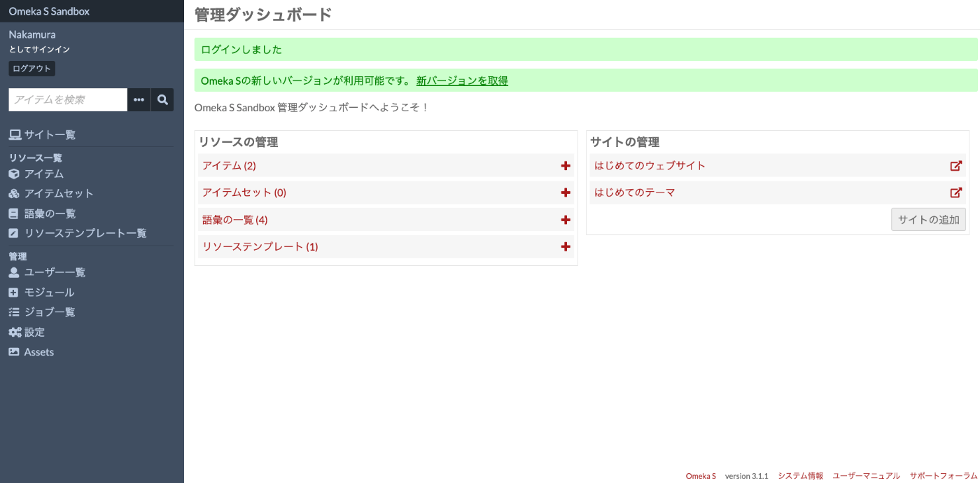Open ユーザー一覧 in sidebar menu
This screenshot has width=980, height=483.
coord(55,272)
